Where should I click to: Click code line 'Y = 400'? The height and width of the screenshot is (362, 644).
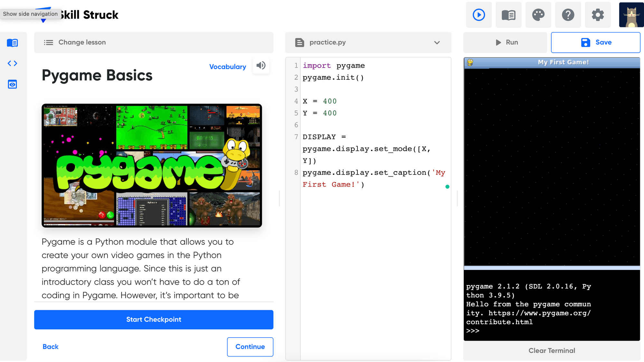[319, 113]
